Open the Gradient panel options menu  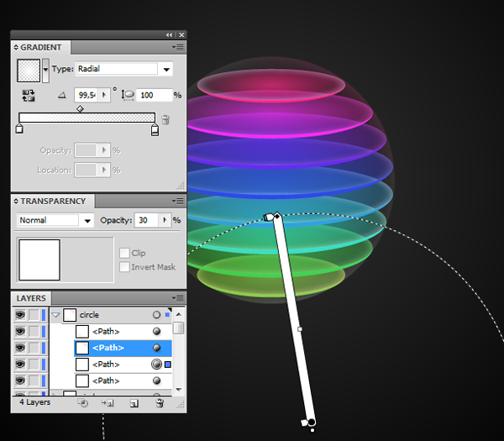[178, 48]
